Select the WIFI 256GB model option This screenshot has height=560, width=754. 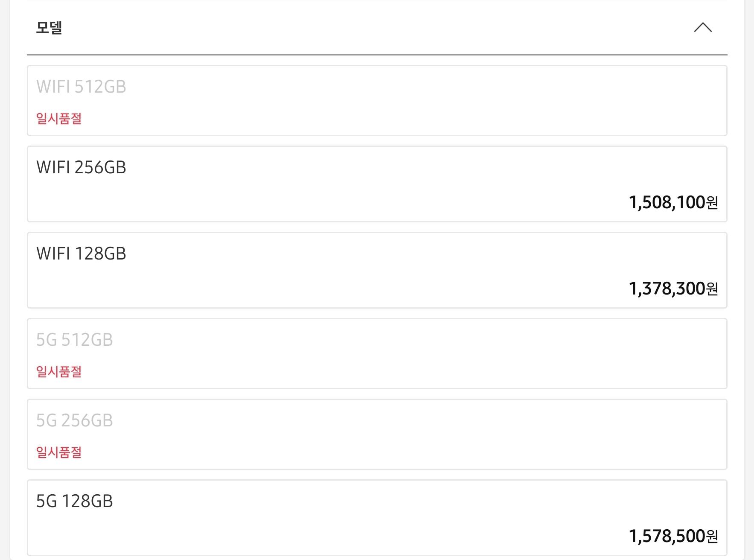[x=377, y=184]
